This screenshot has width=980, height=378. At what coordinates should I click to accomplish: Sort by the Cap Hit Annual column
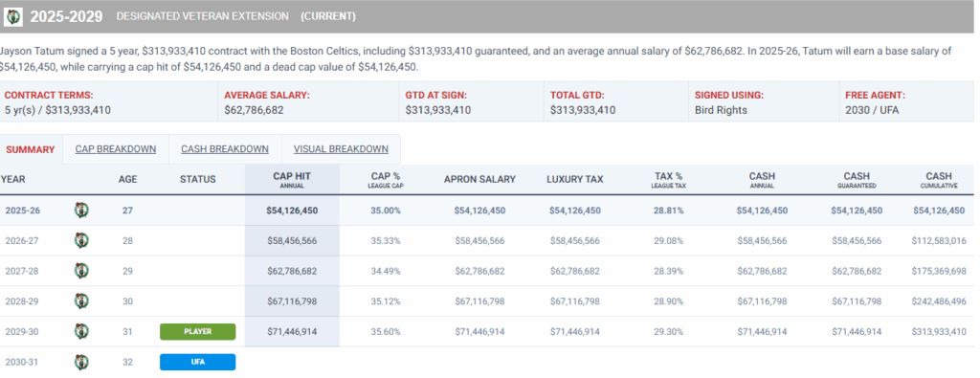coord(292,180)
